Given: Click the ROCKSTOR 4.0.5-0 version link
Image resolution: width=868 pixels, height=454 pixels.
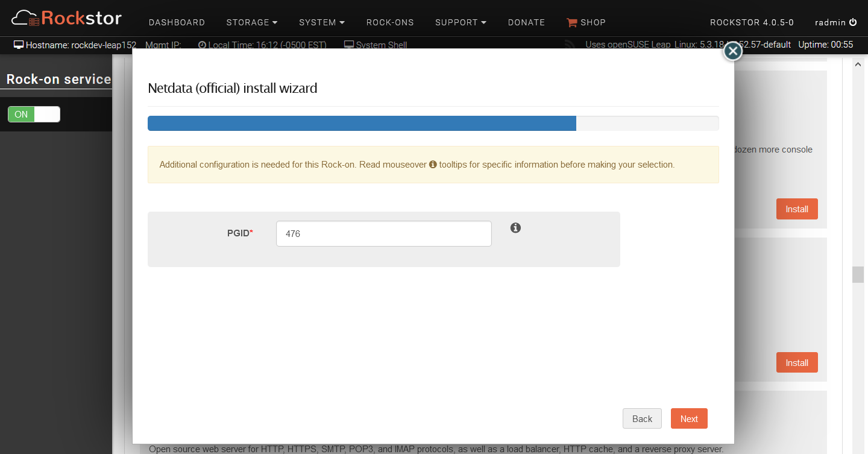Looking at the screenshot, I should tap(752, 22).
